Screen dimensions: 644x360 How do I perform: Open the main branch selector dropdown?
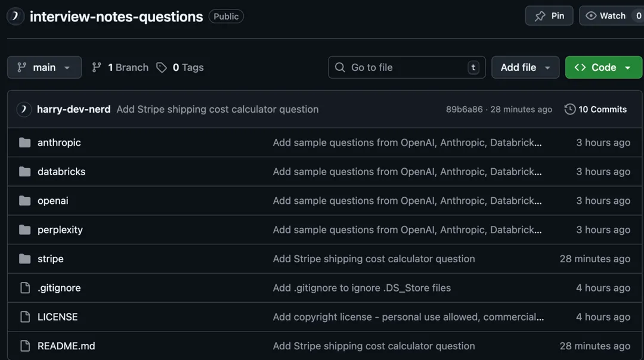point(44,67)
